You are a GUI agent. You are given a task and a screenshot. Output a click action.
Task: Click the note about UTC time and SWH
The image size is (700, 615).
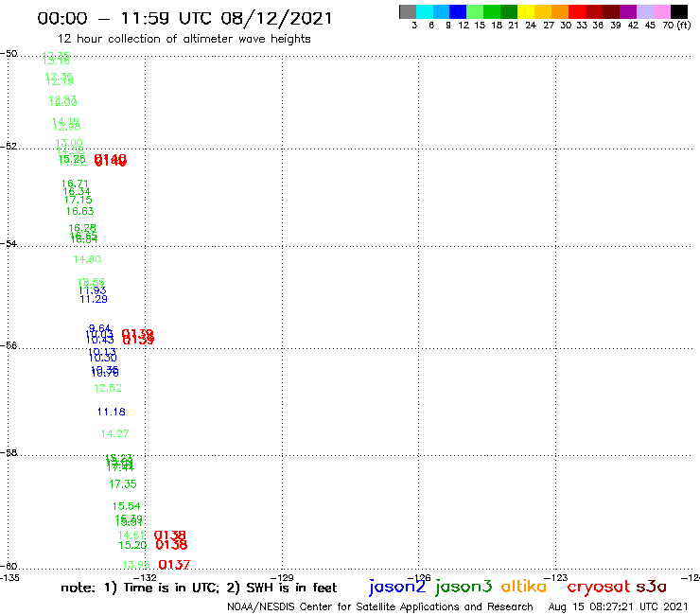199,588
